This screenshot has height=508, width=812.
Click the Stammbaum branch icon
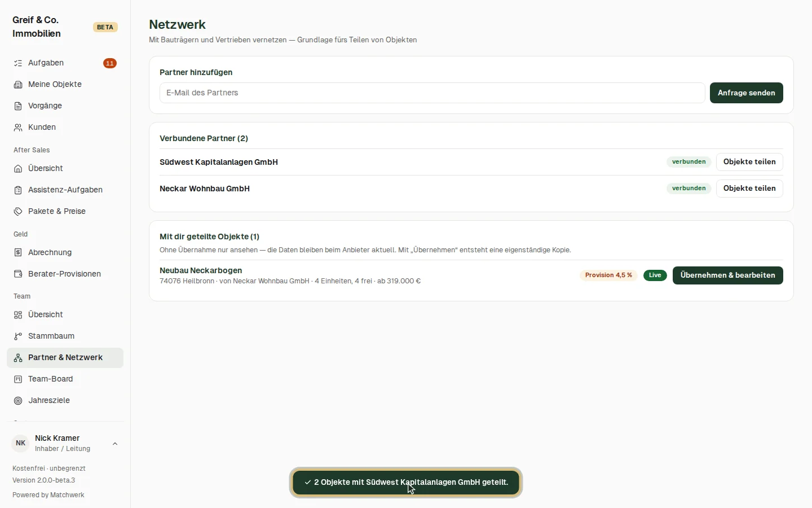(x=18, y=336)
